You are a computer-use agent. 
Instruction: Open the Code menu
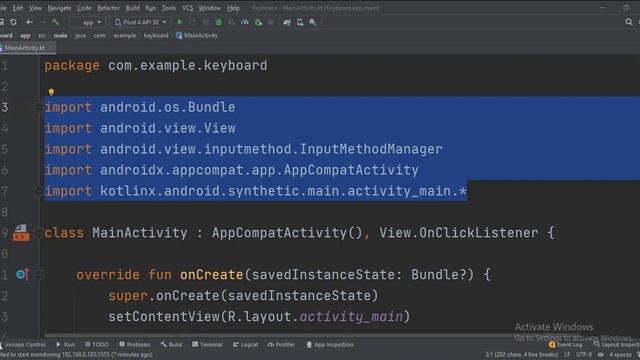click(x=84, y=8)
